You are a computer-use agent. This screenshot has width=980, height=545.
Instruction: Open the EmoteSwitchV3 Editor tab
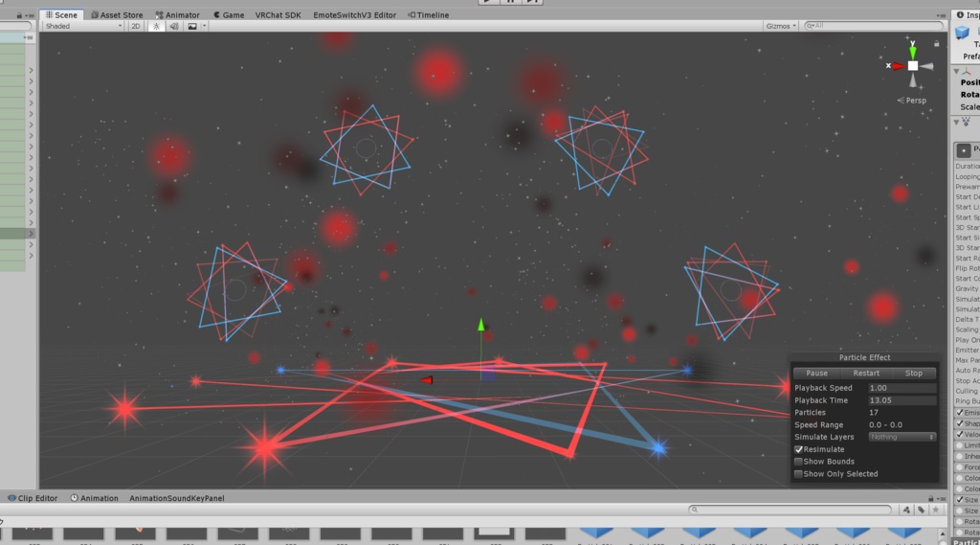pyautogui.click(x=354, y=15)
